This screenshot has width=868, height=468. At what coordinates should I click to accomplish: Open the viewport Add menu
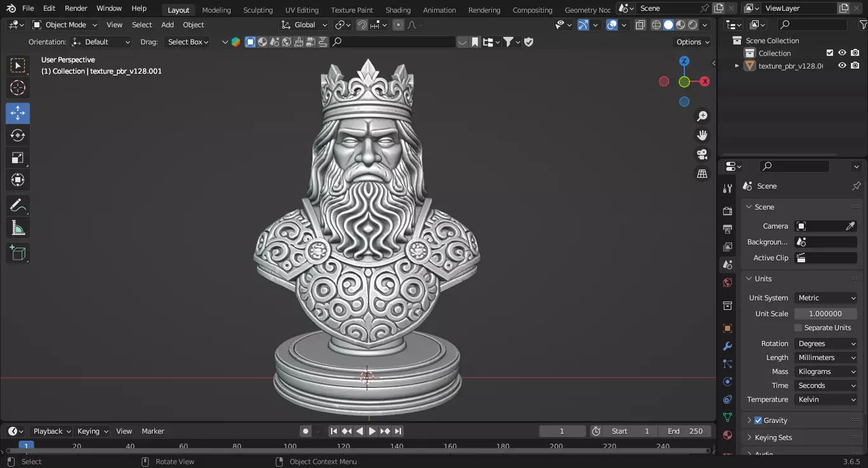click(x=167, y=25)
